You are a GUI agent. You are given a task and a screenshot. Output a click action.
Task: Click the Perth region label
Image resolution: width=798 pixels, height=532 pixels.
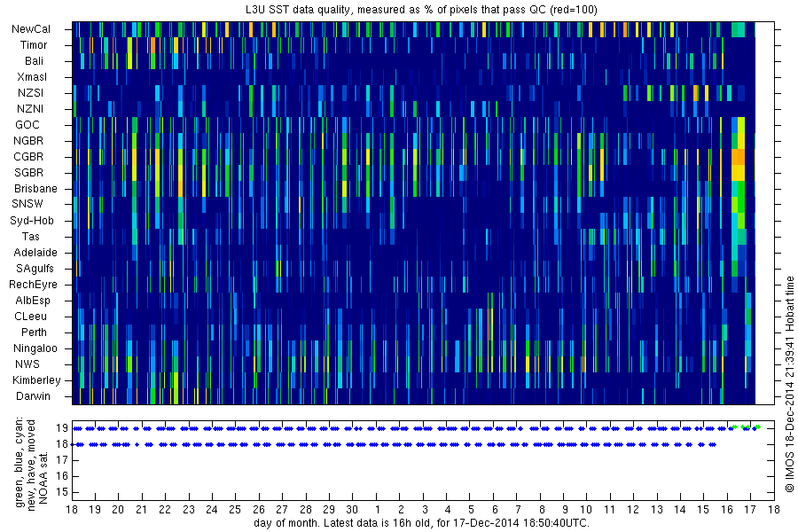pos(34,332)
